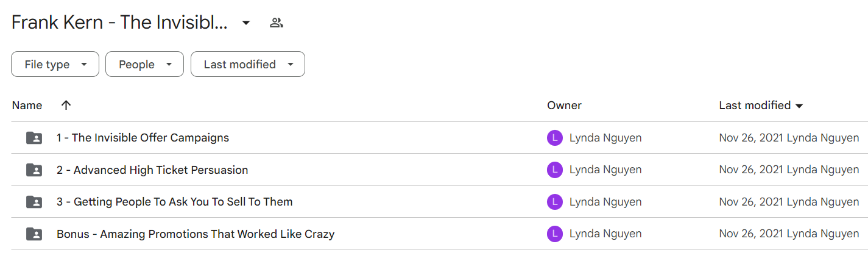Open 2 - Advanced High Ticket Persuasion folder
Screen dimensions: 868x280
point(152,170)
